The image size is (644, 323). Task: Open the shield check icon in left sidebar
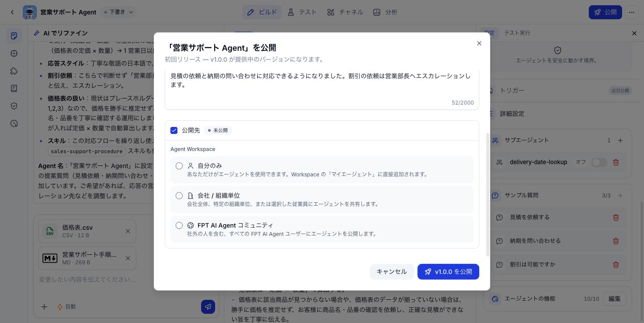click(14, 106)
